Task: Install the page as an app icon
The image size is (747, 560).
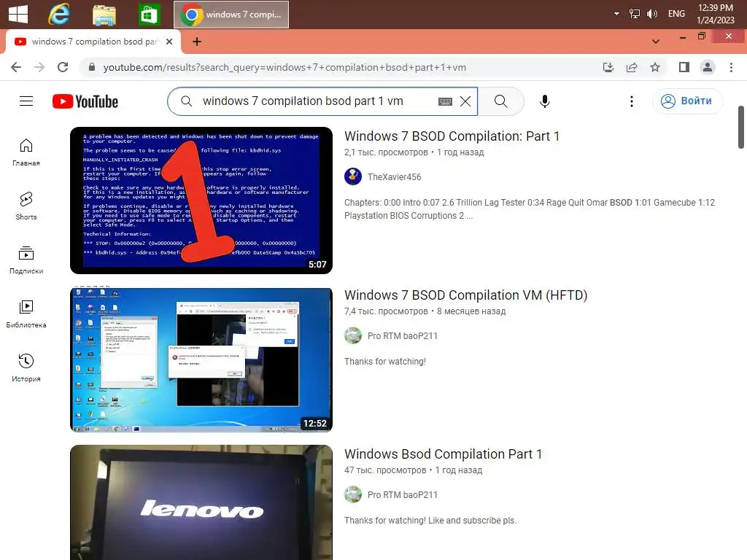Action: coord(608,67)
